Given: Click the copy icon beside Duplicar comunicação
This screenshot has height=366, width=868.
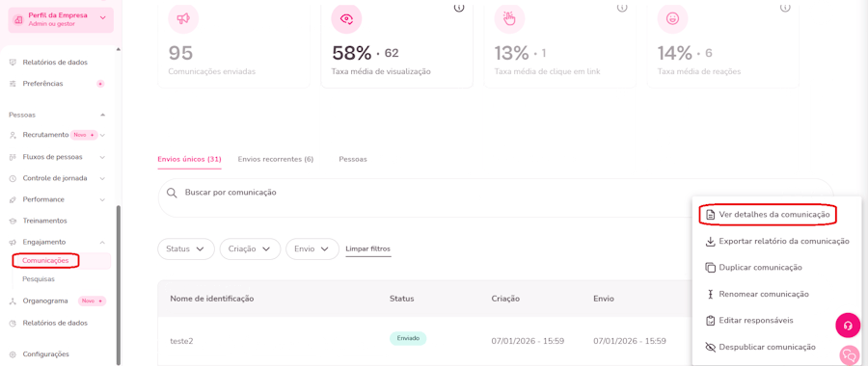Looking at the screenshot, I should [710, 267].
